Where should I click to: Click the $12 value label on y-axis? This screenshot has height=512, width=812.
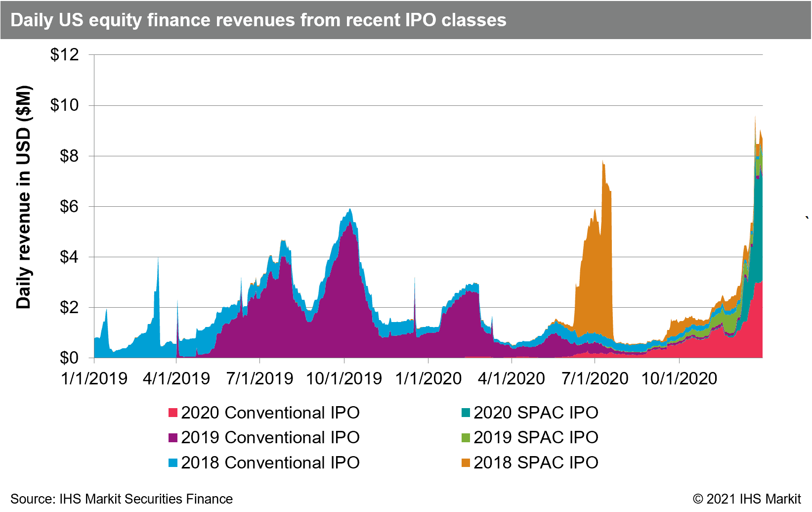(x=64, y=54)
